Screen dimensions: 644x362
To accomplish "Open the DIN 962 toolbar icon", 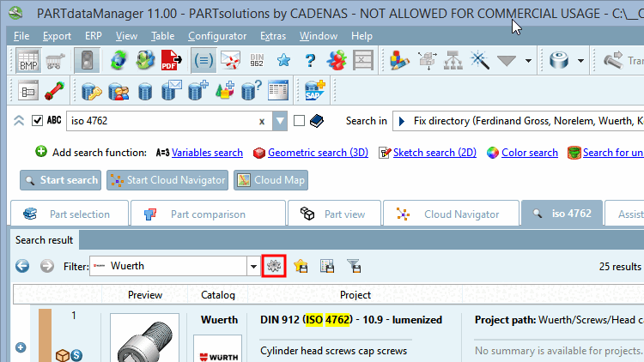I will 257,60.
